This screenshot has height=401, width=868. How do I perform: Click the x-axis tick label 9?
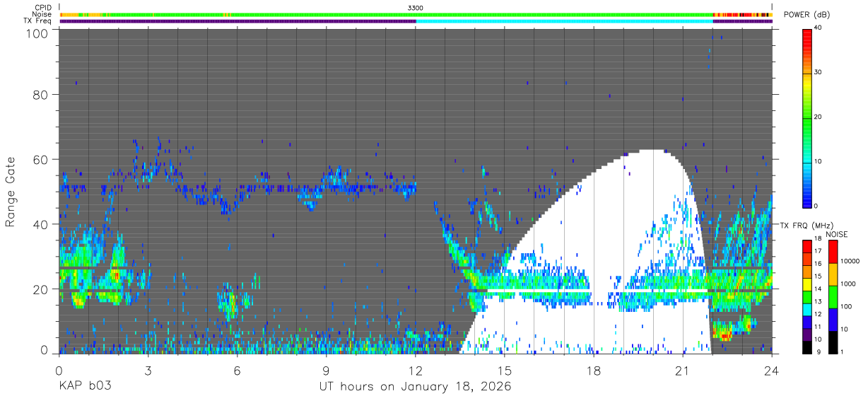[326, 371]
